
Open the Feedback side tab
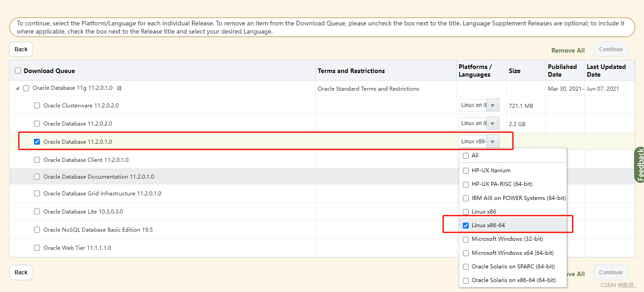(639, 165)
